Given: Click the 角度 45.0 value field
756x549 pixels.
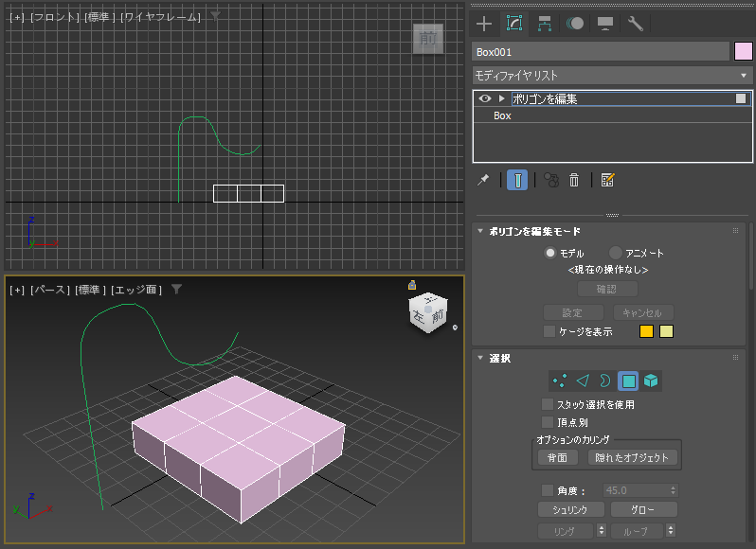Looking at the screenshot, I should pos(636,490).
